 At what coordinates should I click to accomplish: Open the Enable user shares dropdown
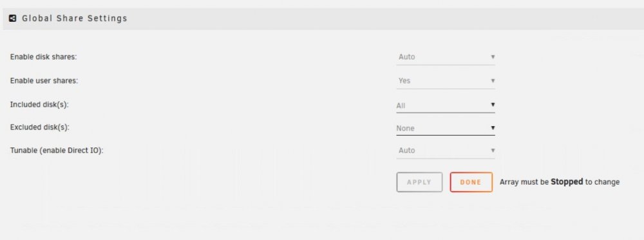click(x=446, y=81)
